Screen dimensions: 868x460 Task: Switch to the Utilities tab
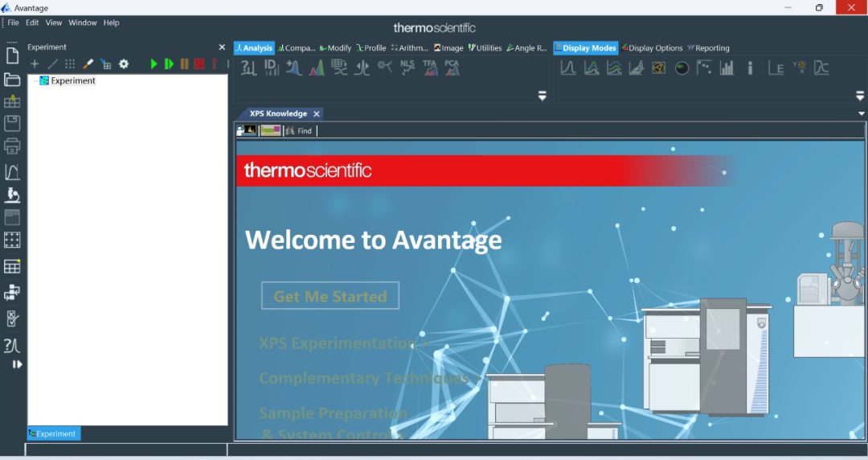point(485,47)
